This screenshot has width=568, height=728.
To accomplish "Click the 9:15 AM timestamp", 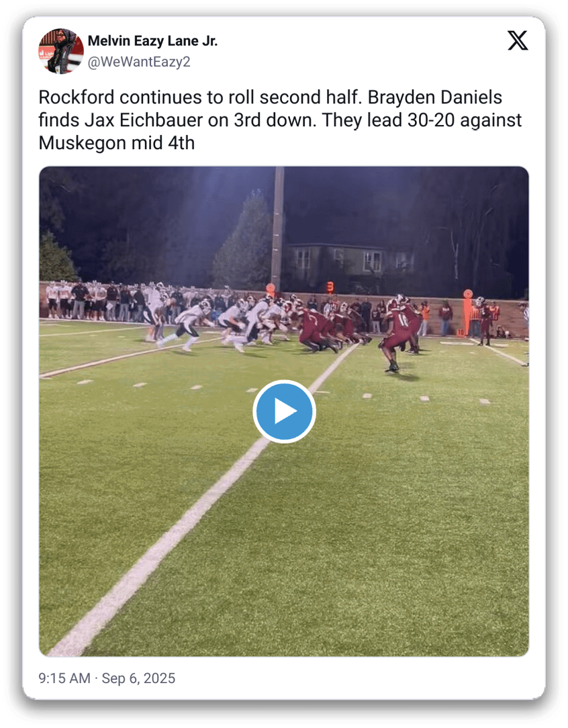I will (x=64, y=678).
